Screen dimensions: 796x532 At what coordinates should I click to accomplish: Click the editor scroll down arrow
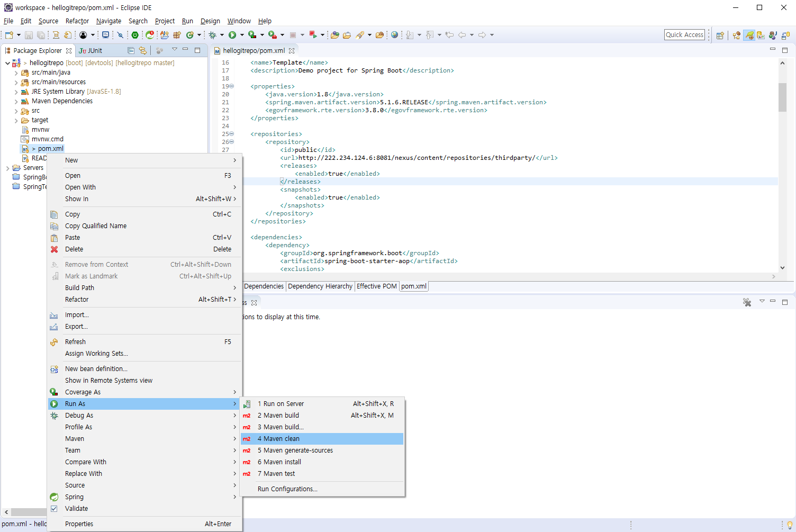(782, 268)
